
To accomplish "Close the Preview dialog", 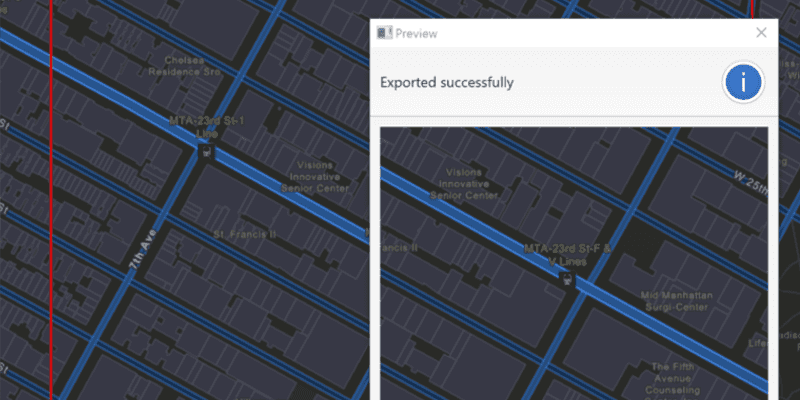I will [x=761, y=33].
